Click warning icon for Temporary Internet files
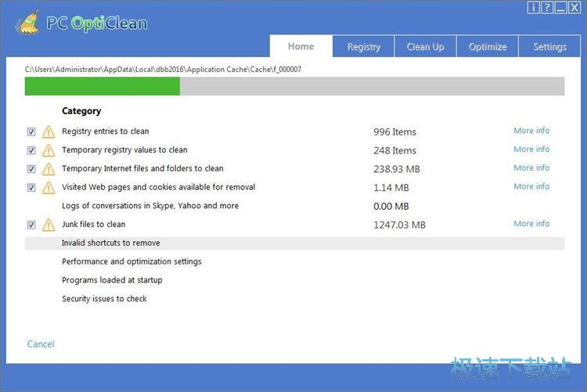This screenshot has width=587, height=392. click(49, 169)
